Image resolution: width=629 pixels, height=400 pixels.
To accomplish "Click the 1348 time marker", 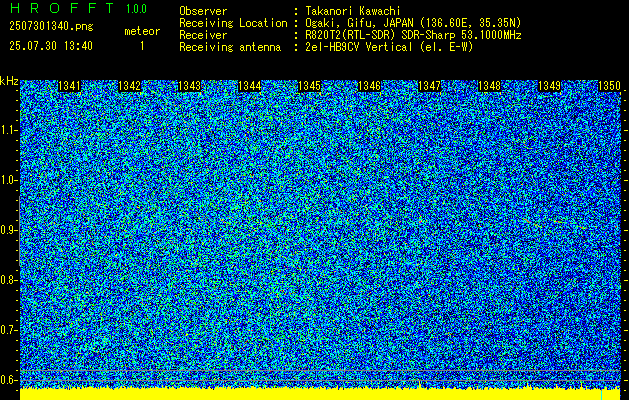I will point(490,86).
